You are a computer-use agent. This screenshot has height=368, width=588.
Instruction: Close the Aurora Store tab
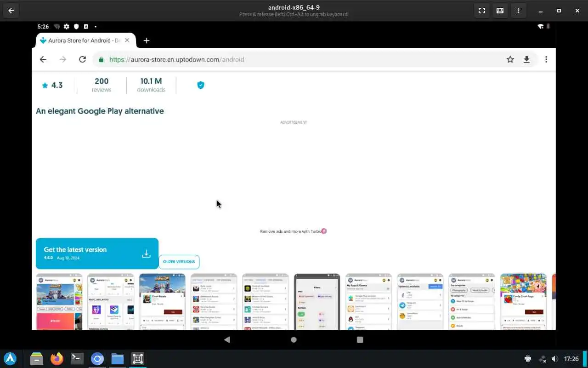pos(127,40)
